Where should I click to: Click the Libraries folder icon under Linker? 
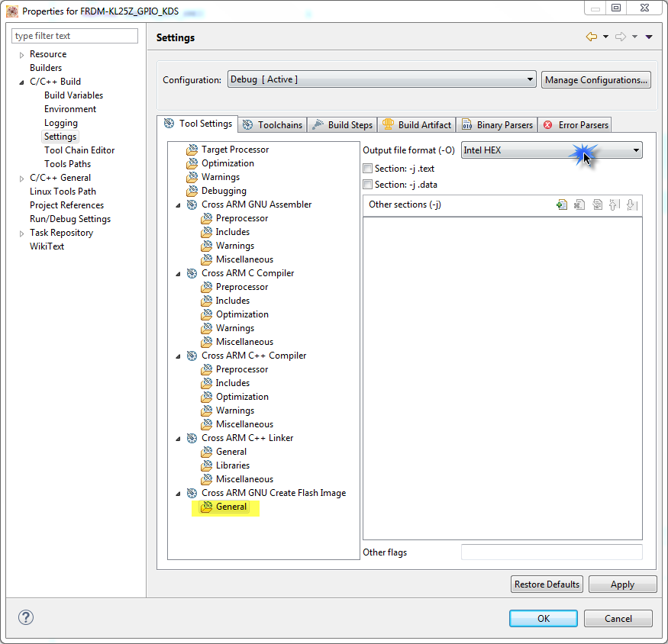[207, 465]
